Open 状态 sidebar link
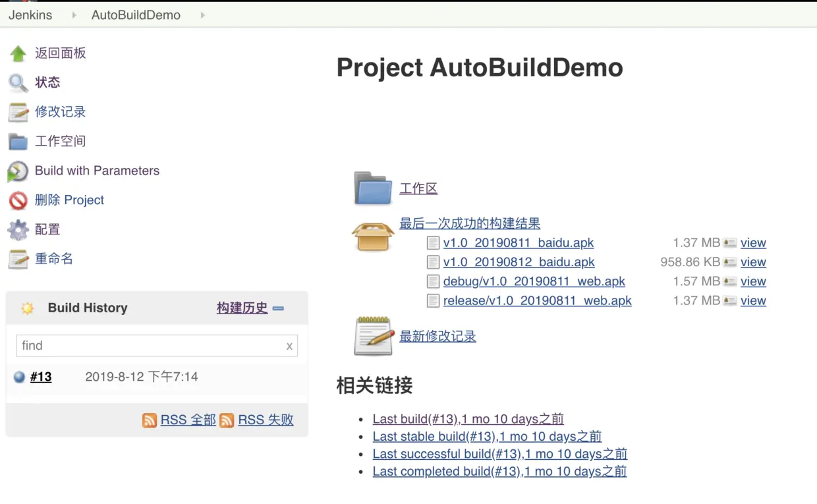The width and height of the screenshot is (817, 504). tap(47, 82)
